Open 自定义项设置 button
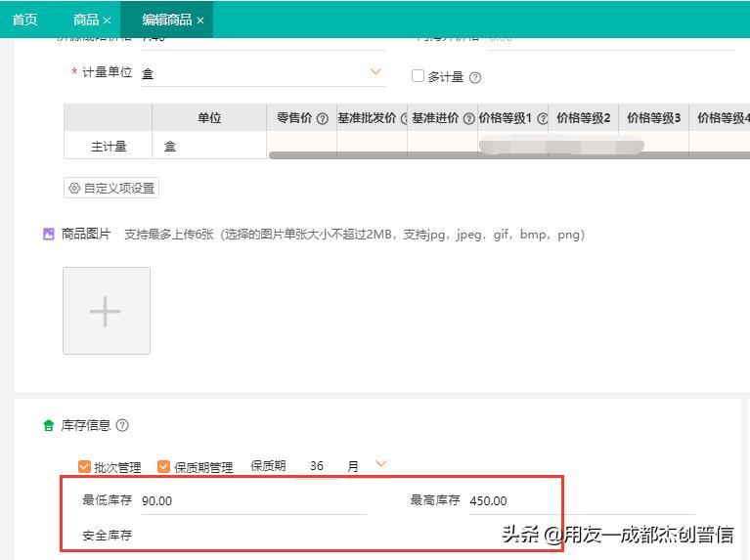Screen dimensions: 750x560 111,188
